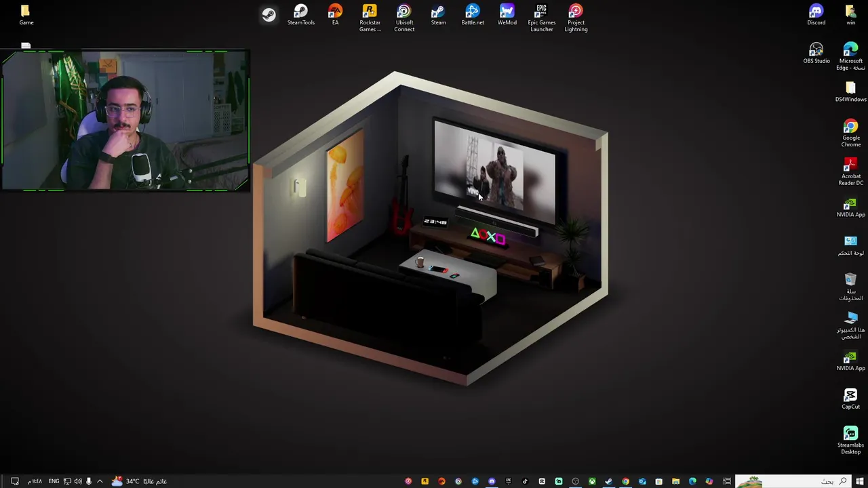This screenshot has height=488, width=868.
Task: Open the SteamTools desktop shortcut
Action: coord(300,15)
